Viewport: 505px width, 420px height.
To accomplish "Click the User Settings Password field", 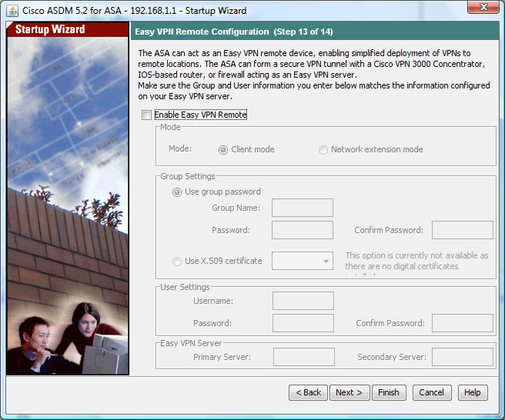I will 303,323.
